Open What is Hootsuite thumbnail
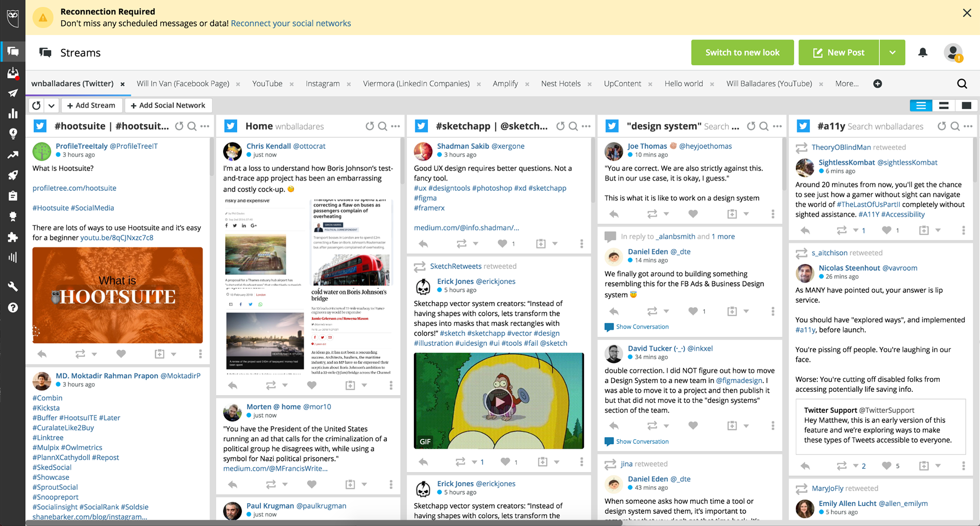The height and width of the screenshot is (526, 980). tap(117, 295)
